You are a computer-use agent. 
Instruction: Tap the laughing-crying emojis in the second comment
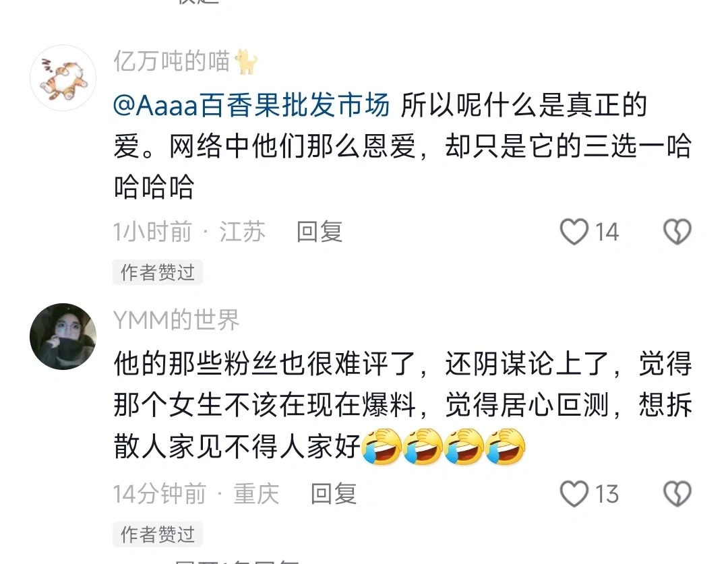[x=444, y=447]
